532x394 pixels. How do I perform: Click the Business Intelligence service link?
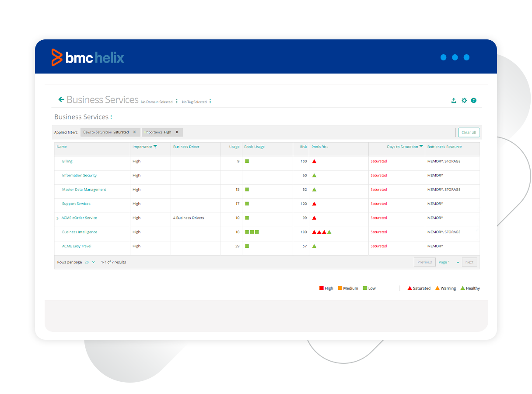pyautogui.click(x=80, y=232)
